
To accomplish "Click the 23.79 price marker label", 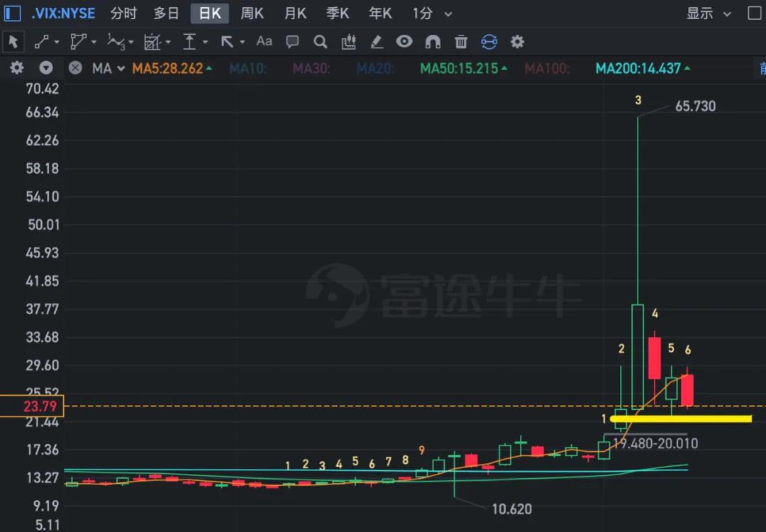I will pos(31,406).
